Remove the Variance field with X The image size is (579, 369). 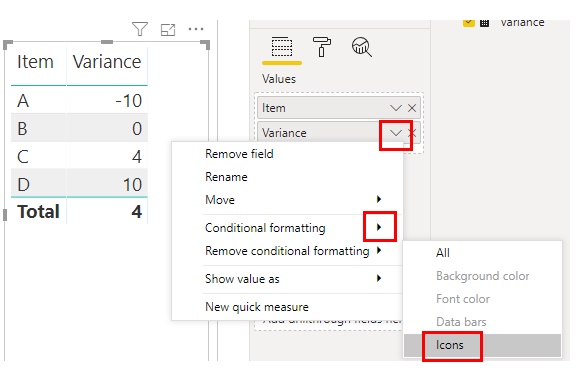412,133
